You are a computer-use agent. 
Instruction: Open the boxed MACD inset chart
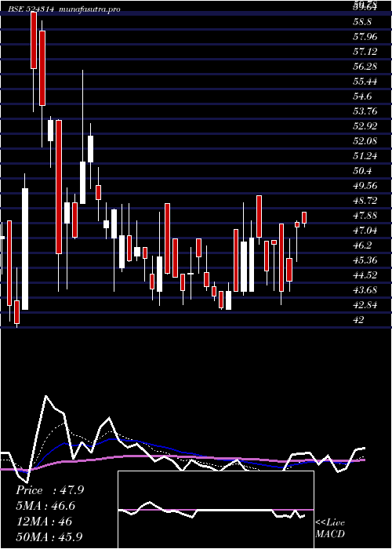(x=216, y=510)
